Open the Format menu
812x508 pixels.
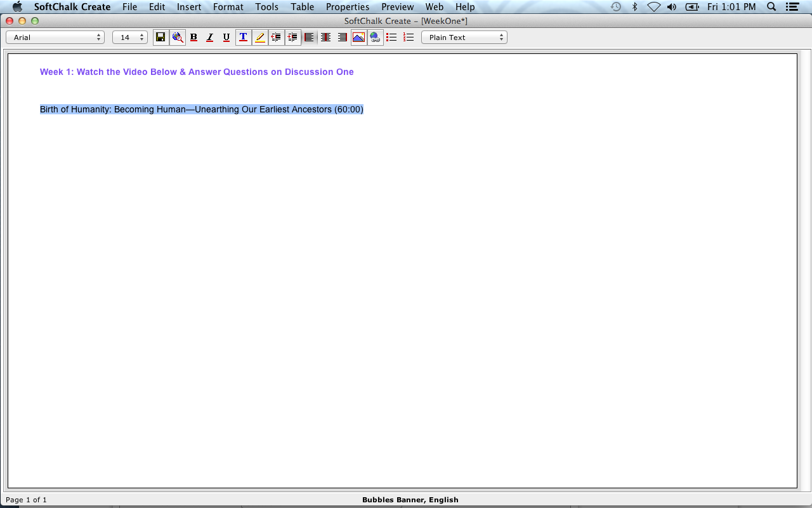(x=228, y=7)
